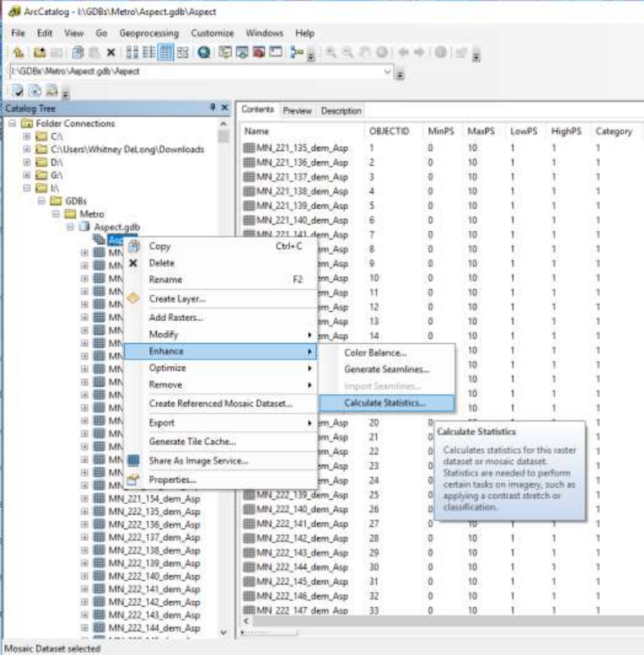Click the Up One Level toolbar icon
Viewport: 644px width, 655px height.
[18, 52]
